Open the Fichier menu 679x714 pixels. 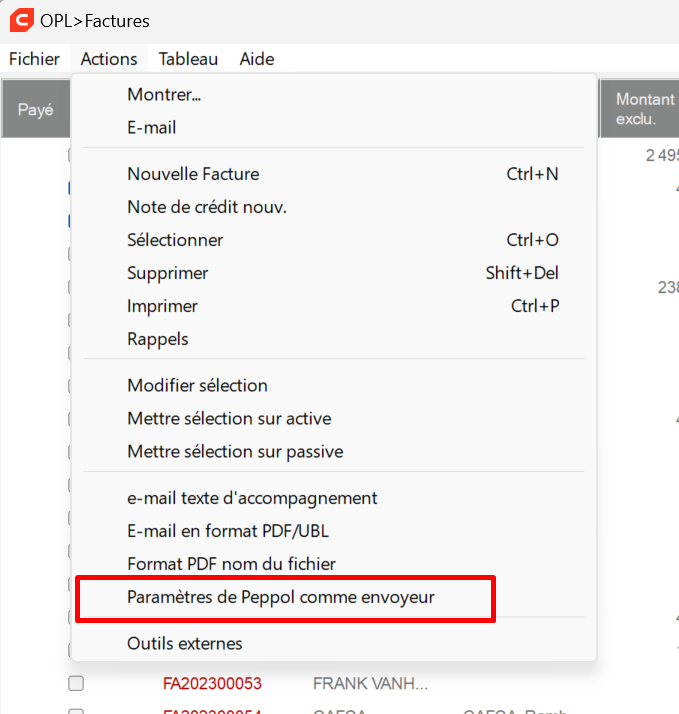tap(34, 59)
